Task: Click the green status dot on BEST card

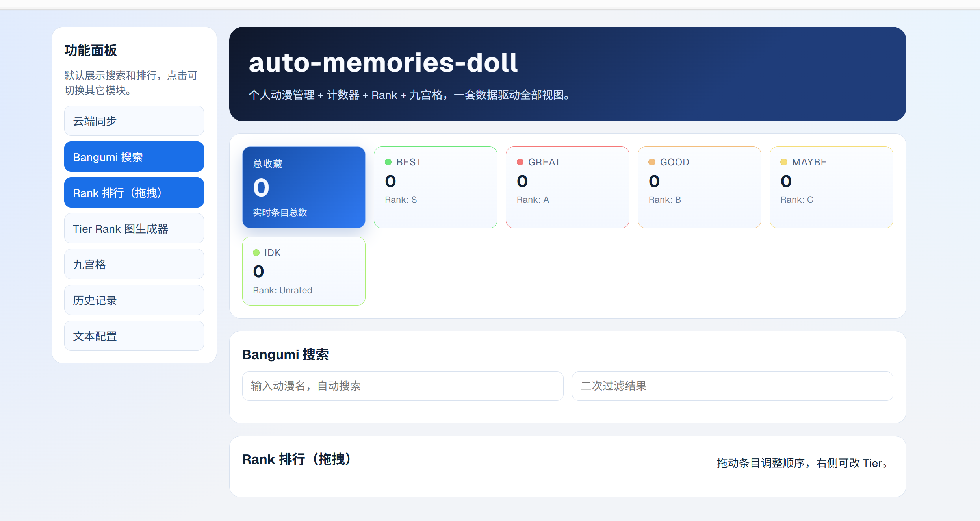Action: 389,161
